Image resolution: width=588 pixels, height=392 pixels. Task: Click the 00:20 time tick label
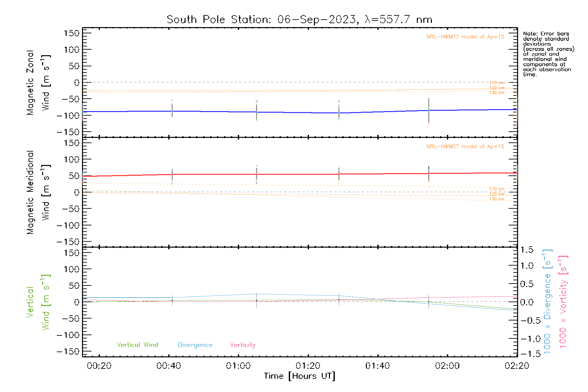[x=99, y=366]
